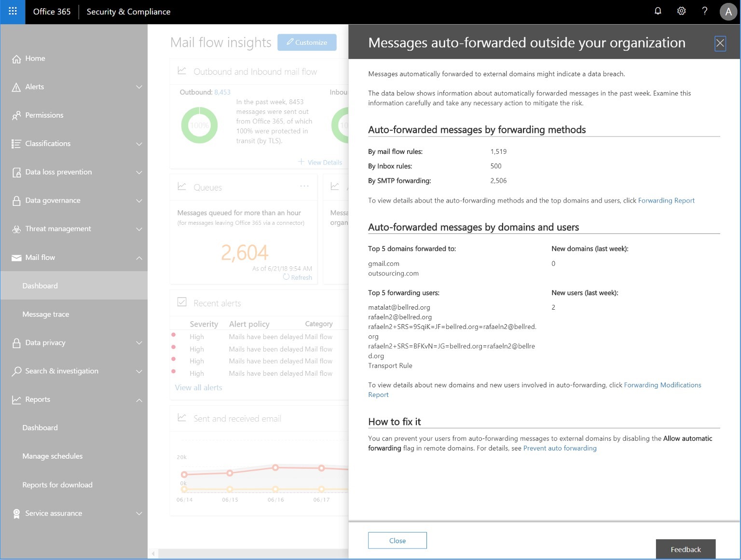Image resolution: width=741 pixels, height=560 pixels.
Task: Click the 06/15 point on email chart
Action: point(230,473)
